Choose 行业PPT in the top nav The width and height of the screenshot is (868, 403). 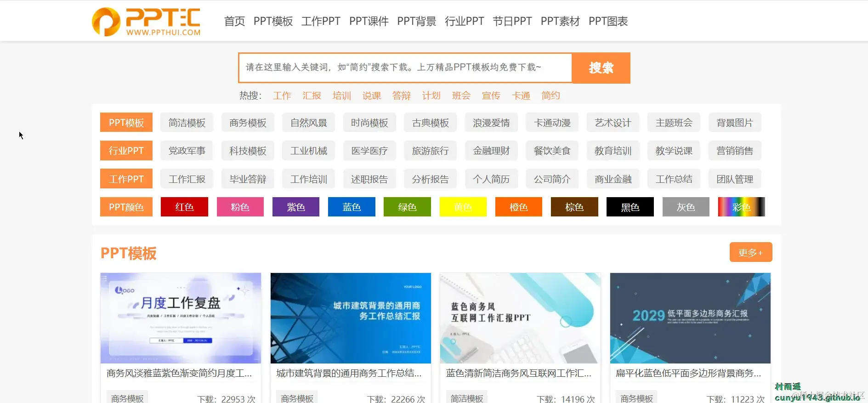pos(464,21)
